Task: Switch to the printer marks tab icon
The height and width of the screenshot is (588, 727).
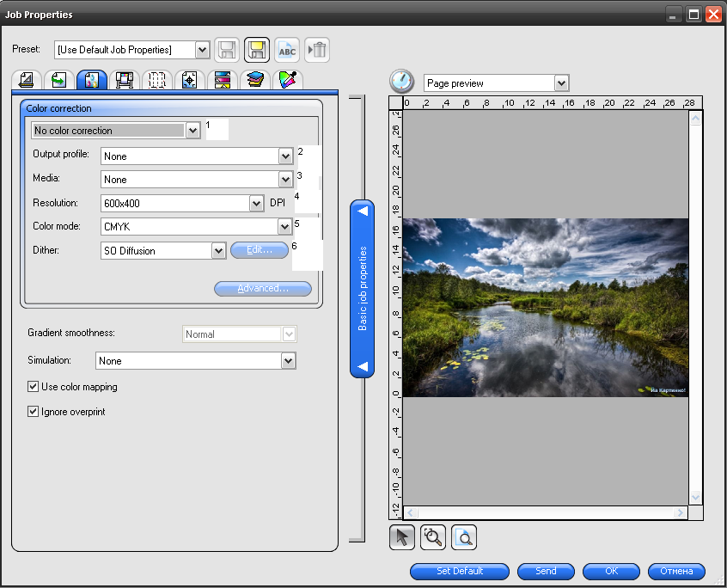Action: click(x=190, y=80)
